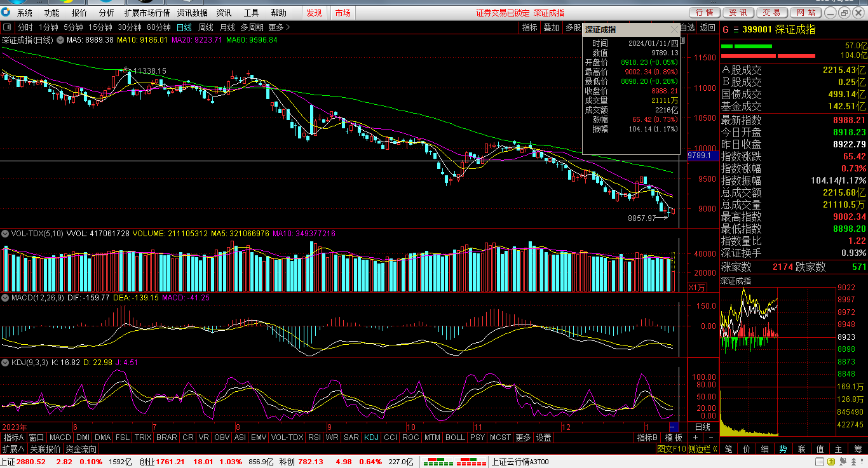Click the list icon in status bar

click(820, 462)
